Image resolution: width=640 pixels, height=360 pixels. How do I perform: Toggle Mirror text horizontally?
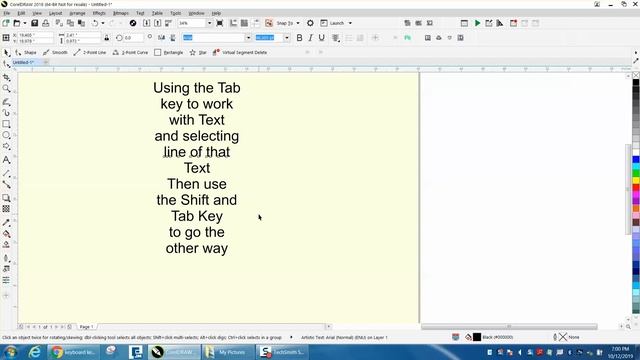162,38
